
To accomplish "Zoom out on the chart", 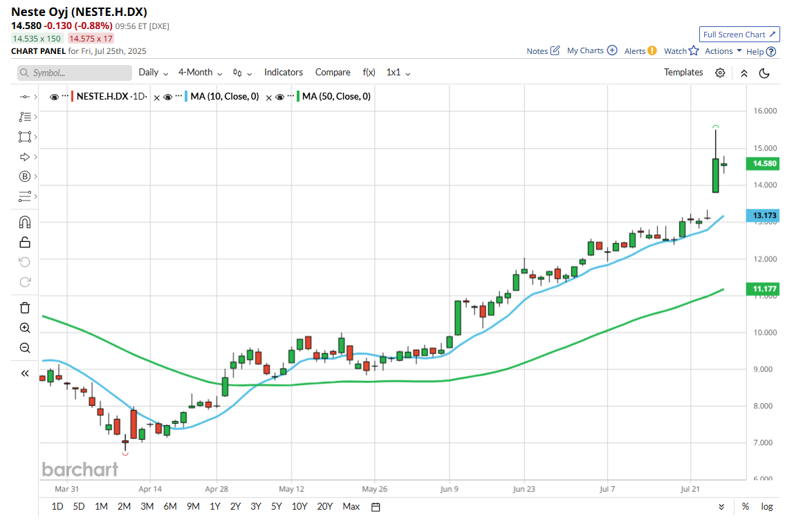I will 24,348.
